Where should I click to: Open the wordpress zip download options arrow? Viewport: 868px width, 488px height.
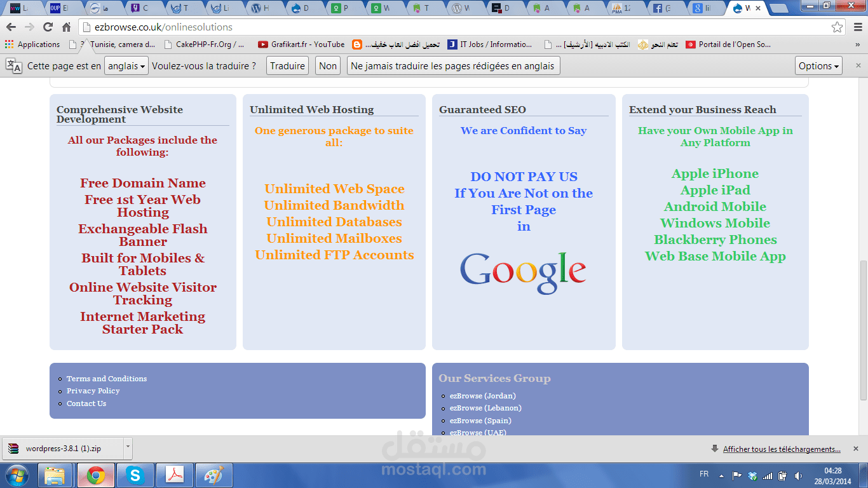128,447
